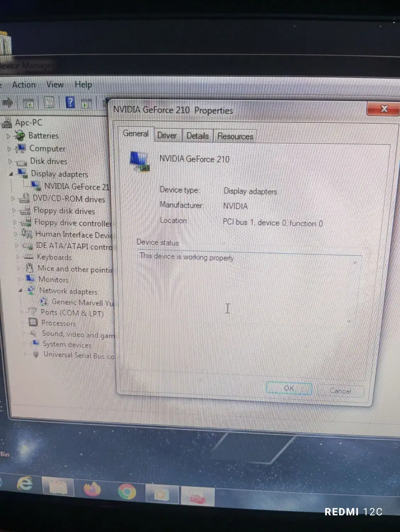The width and height of the screenshot is (400, 532).
Task: Collapse the Display adapters category
Action: [11, 174]
